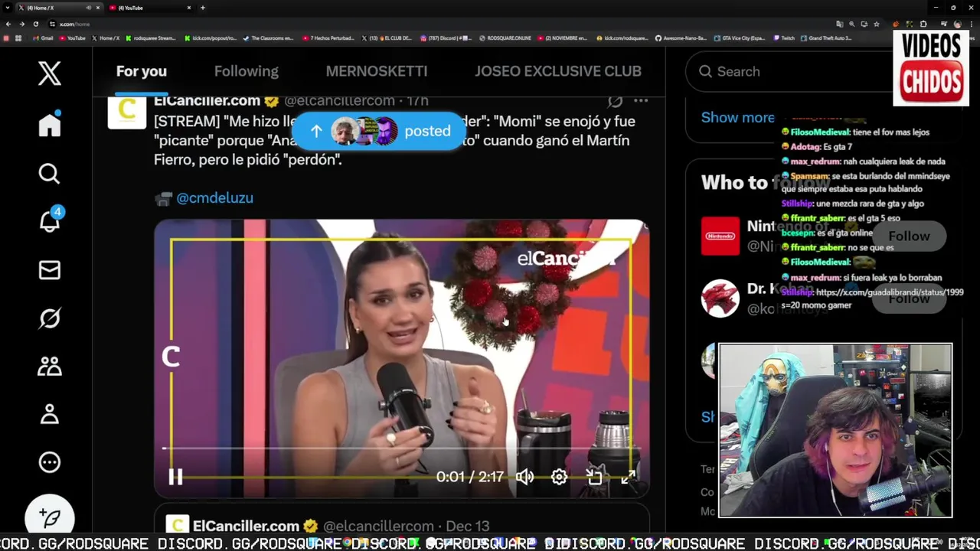
Task: Open the Grand Theft Auto 3 bookmark
Action: (x=827, y=37)
